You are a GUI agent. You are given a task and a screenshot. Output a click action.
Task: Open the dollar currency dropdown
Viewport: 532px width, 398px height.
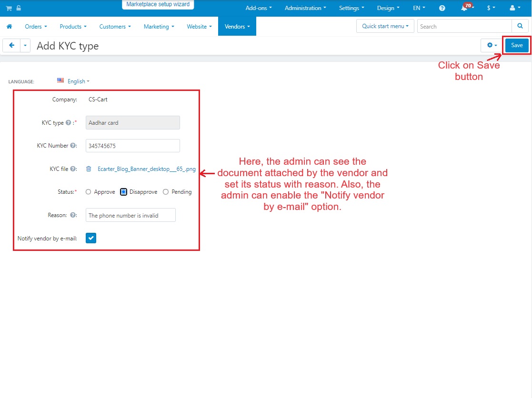(491, 8)
